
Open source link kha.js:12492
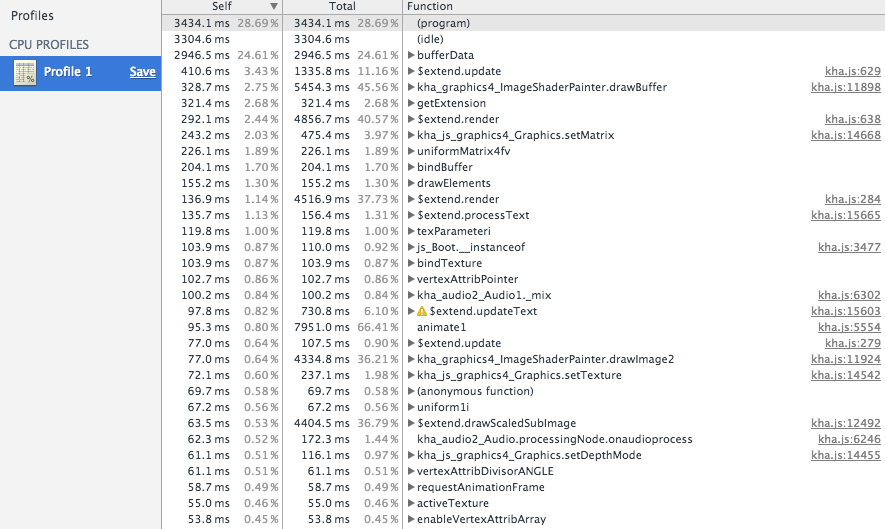pyautogui.click(x=845, y=423)
